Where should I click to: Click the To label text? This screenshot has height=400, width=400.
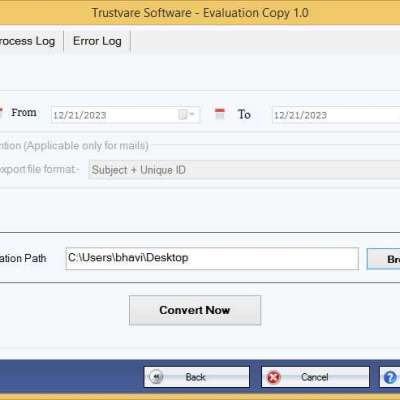tap(244, 114)
